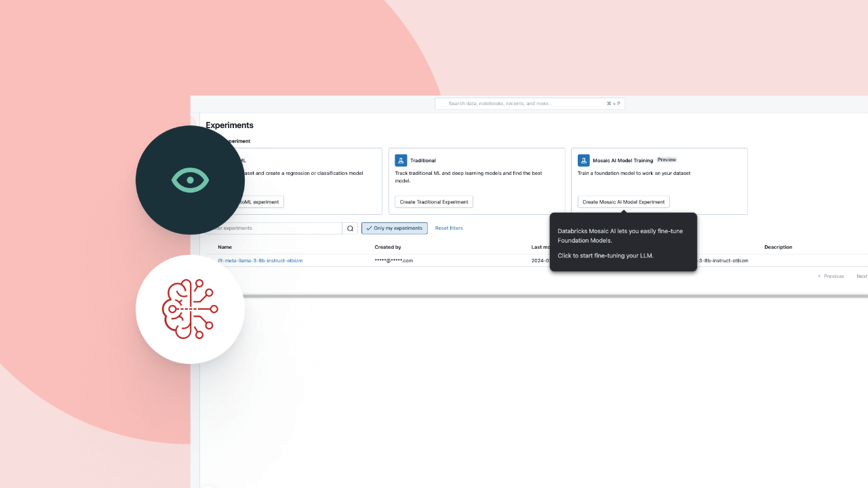
Task: Click the Mosaic AI Model Training title
Action: point(623,161)
